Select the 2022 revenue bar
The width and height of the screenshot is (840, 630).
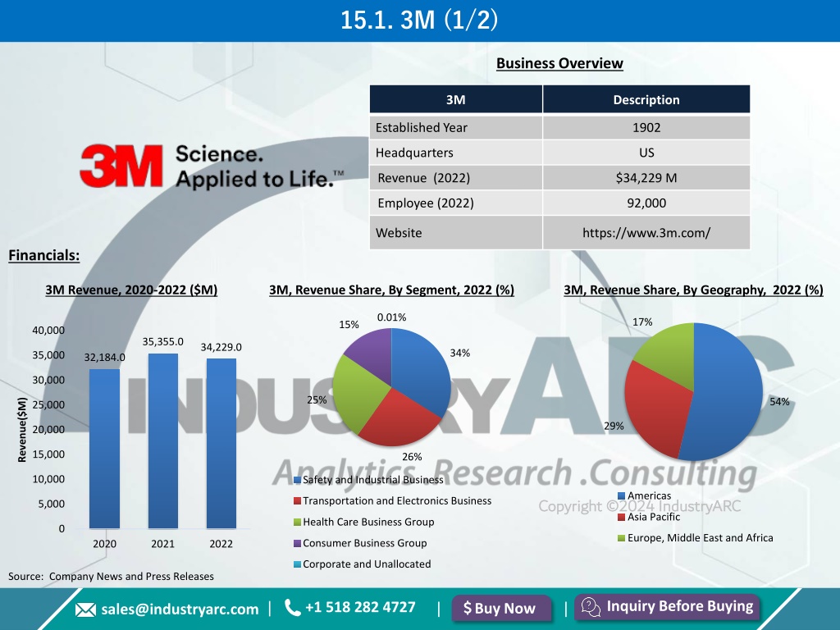pyautogui.click(x=221, y=444)
